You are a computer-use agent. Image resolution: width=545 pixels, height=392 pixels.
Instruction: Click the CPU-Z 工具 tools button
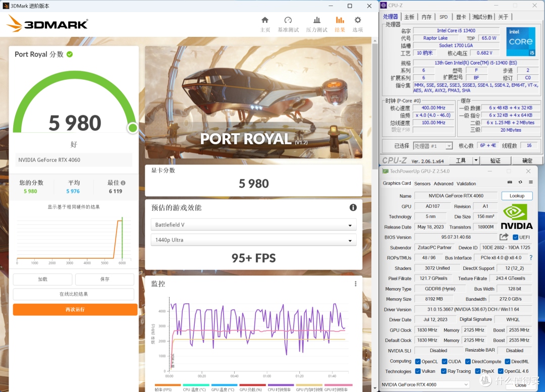(x=461, y=160)
